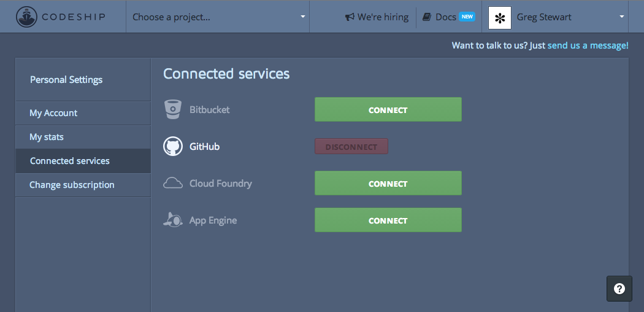Connect the App Engine service
The image size is (644, 312).
[388, 220]
